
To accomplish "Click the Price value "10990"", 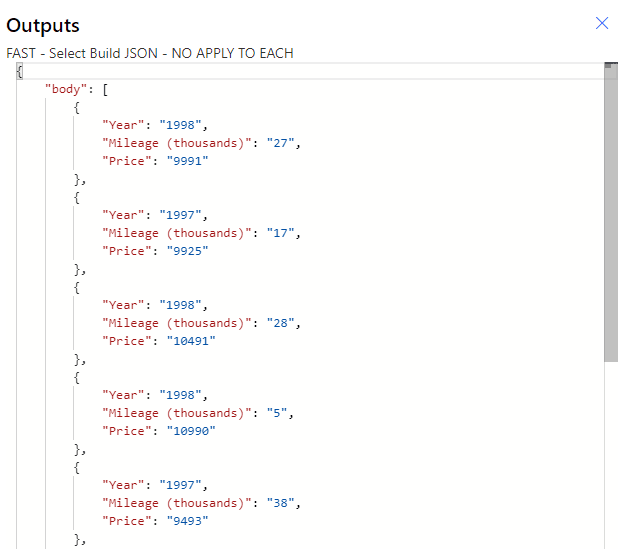I will [x=187, y=431].
